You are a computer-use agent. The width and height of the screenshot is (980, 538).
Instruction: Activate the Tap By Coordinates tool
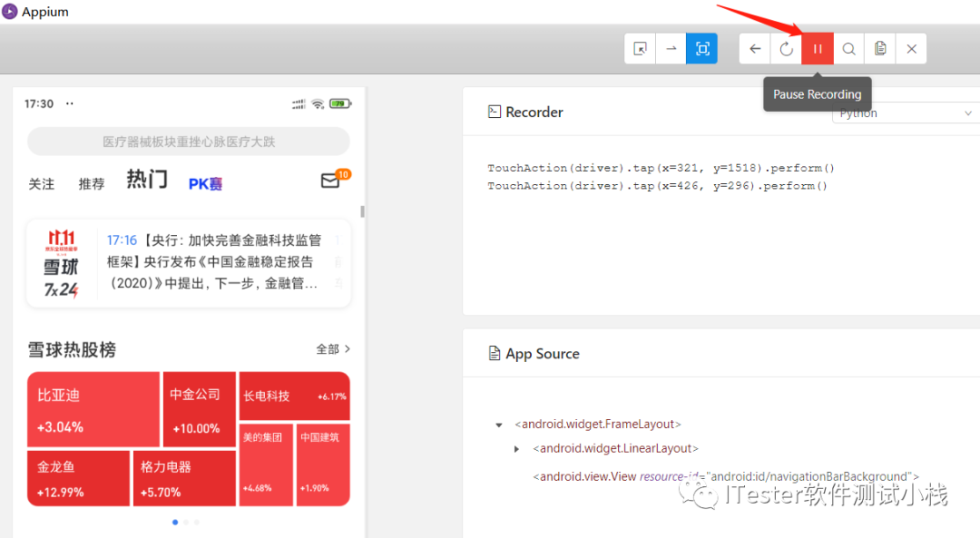point(701,49)
